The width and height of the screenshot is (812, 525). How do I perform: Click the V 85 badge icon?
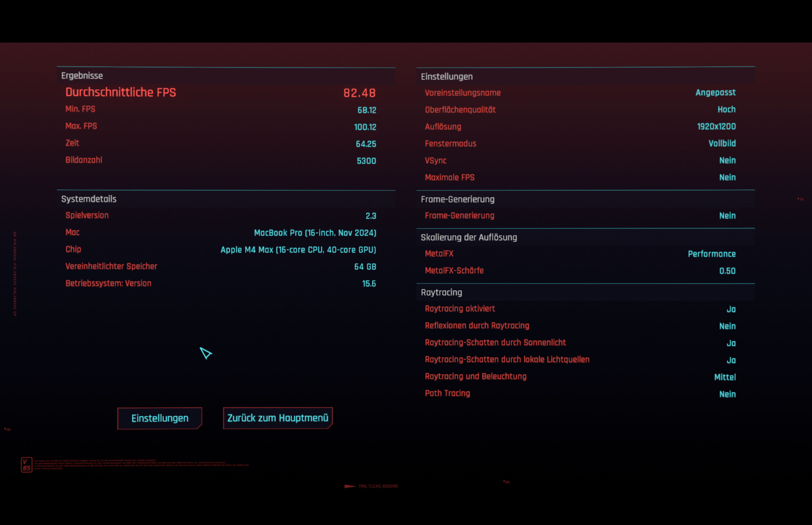tap(27, 465)
